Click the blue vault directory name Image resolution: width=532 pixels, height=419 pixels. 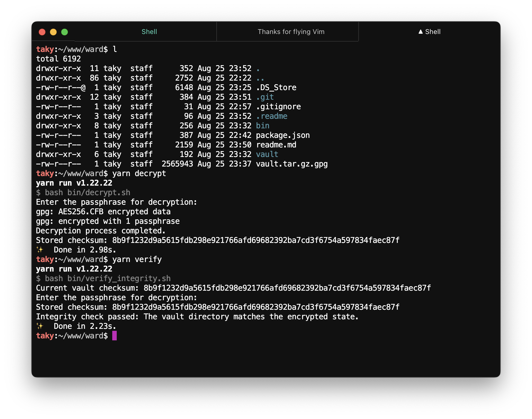point(267,154)
